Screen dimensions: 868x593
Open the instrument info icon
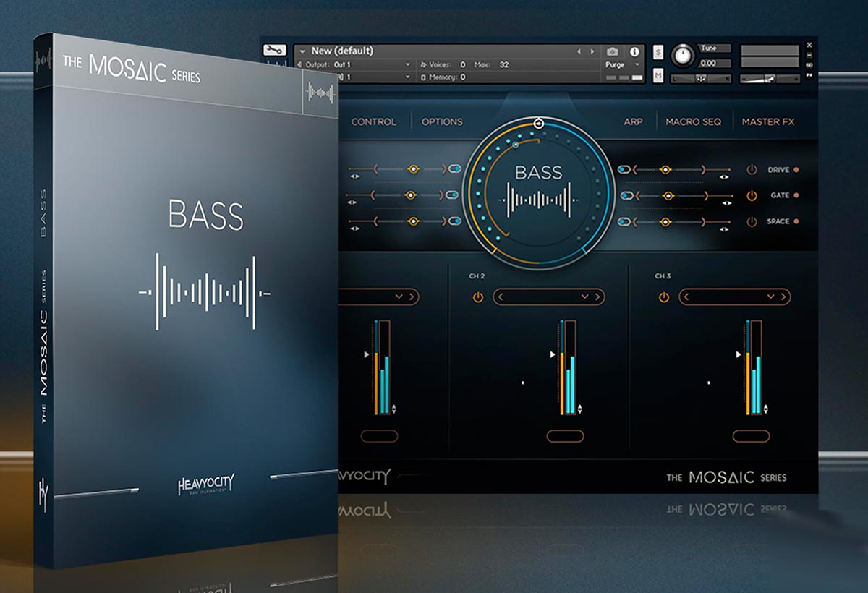[x=634, y=51]
